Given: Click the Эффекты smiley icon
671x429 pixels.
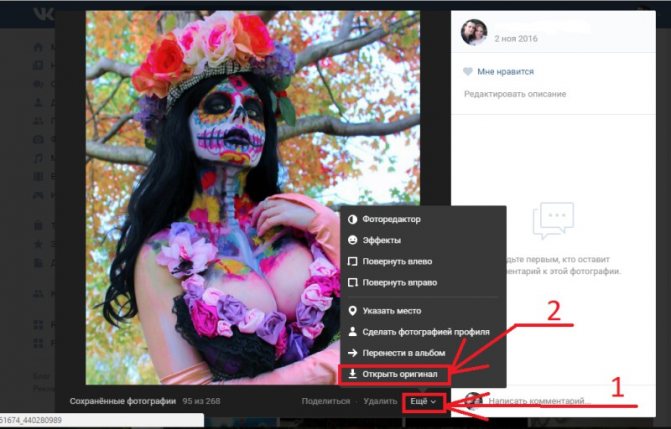Looking at the screenshot, I should tap(351, 240).
